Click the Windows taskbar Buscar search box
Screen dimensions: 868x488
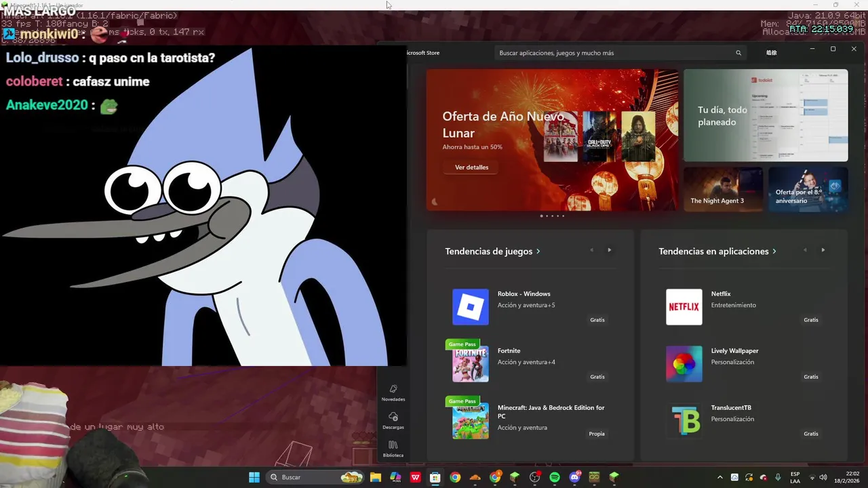315,477
